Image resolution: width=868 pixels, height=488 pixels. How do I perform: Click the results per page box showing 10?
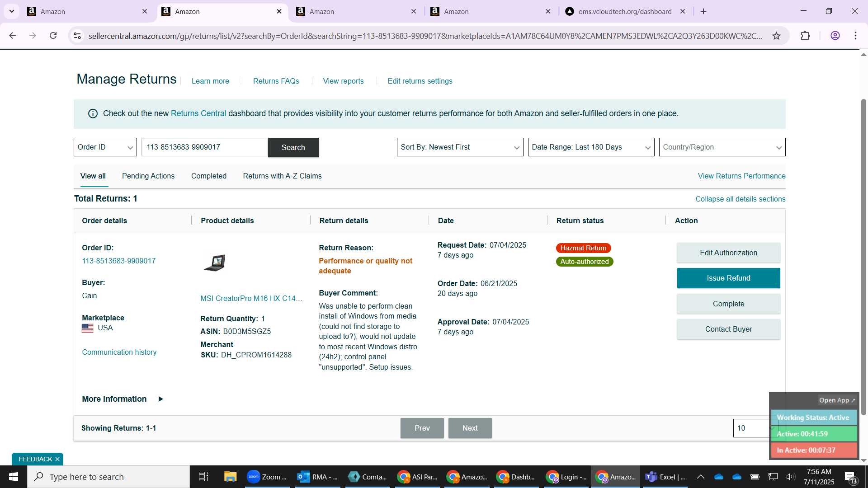click(x=752, y=428)
